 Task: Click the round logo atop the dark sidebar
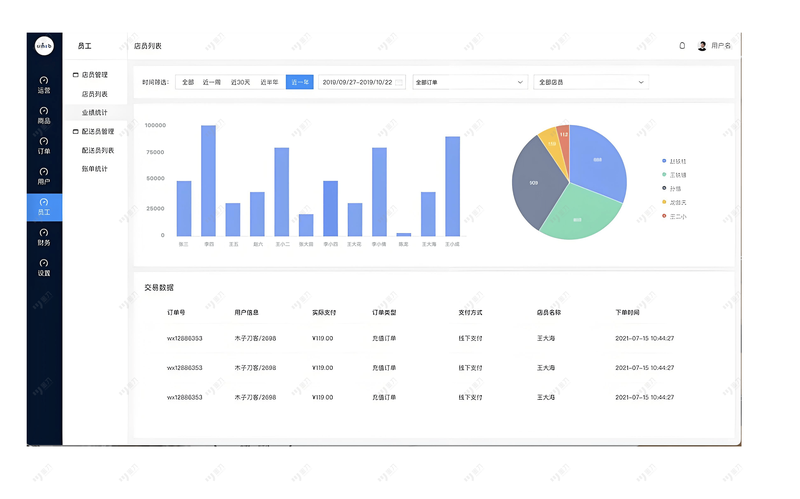point(44,46)
